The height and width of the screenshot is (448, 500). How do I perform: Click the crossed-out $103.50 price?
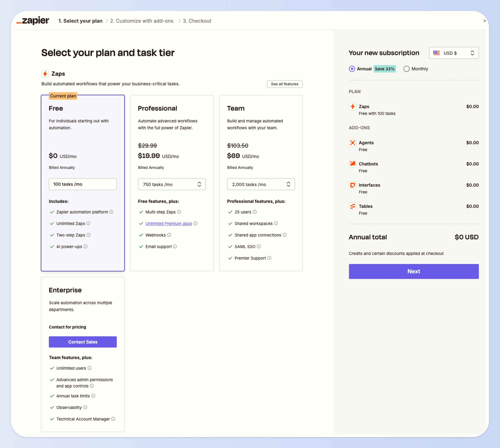click(238, 146)
